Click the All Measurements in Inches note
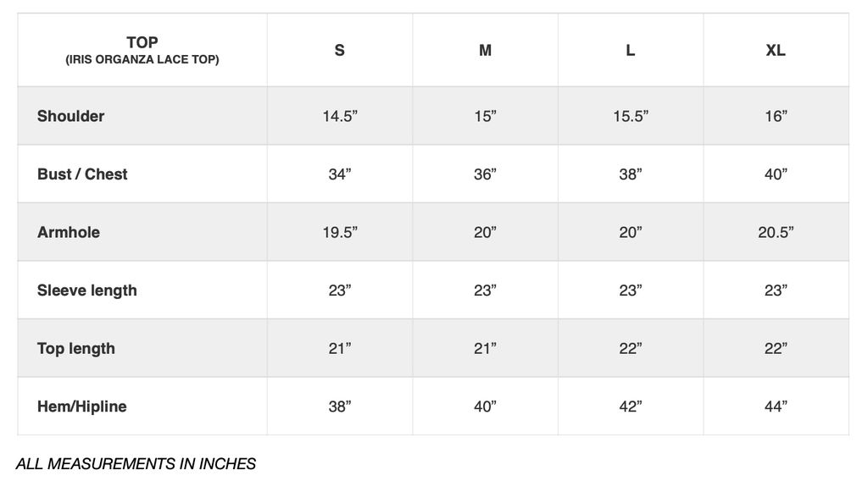The image size is (868, 481). tap(136, 463)
